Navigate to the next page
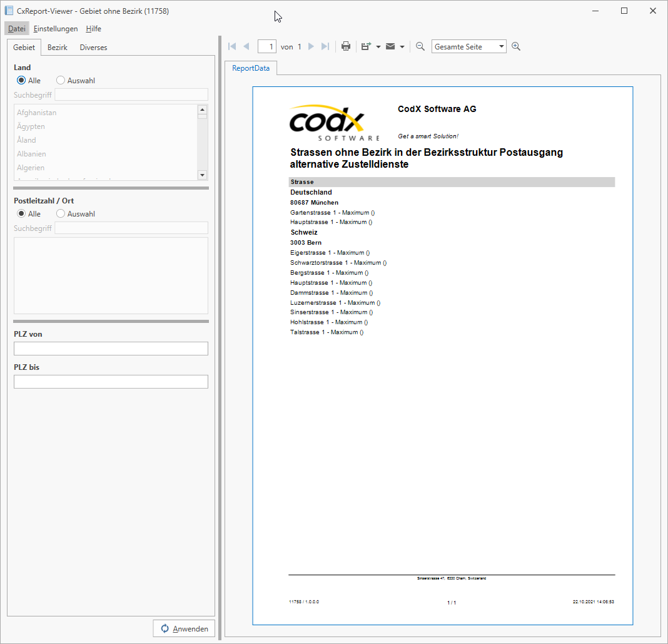This screenshot has height=644, width=668. coord(311,46)
